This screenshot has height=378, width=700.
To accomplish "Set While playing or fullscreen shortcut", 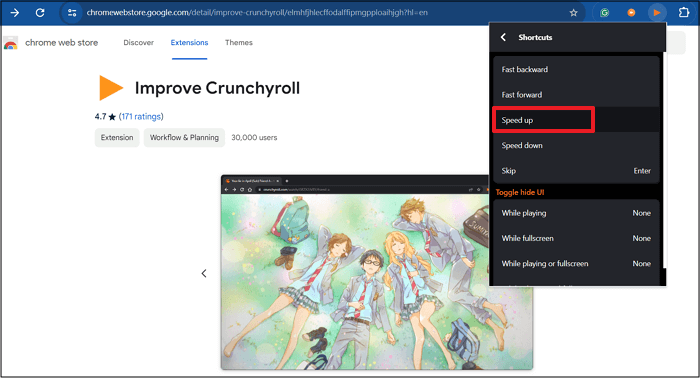I will 576,263.
